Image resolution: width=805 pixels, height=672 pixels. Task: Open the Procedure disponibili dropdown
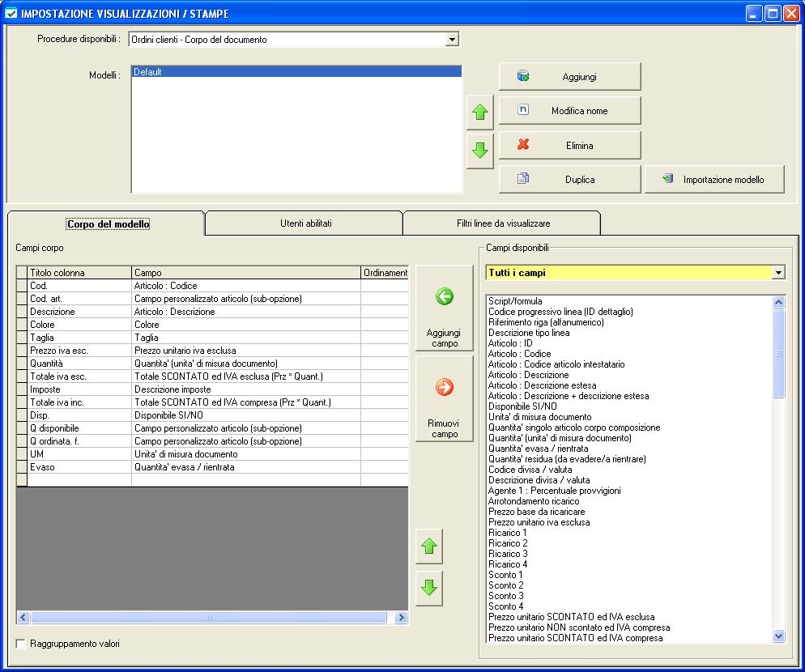[x=452, y=40]
